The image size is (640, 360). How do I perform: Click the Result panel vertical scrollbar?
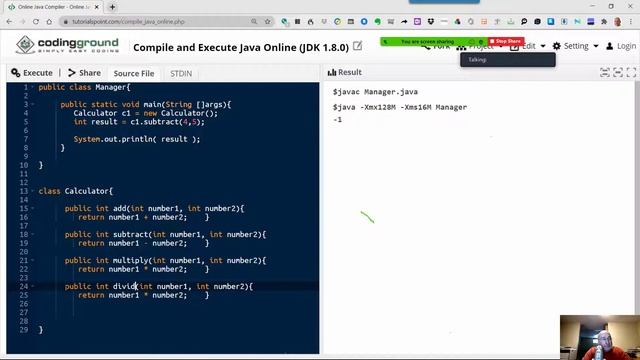coord(637,216)
